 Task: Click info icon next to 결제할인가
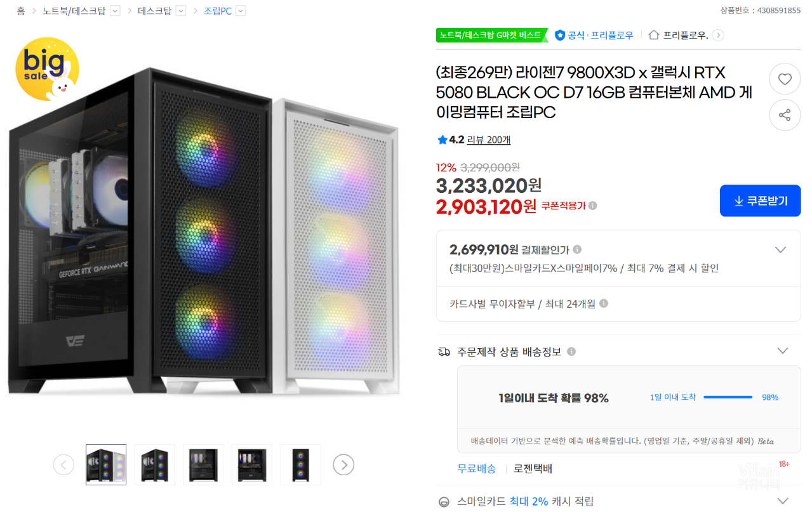[x=577, y=249]
